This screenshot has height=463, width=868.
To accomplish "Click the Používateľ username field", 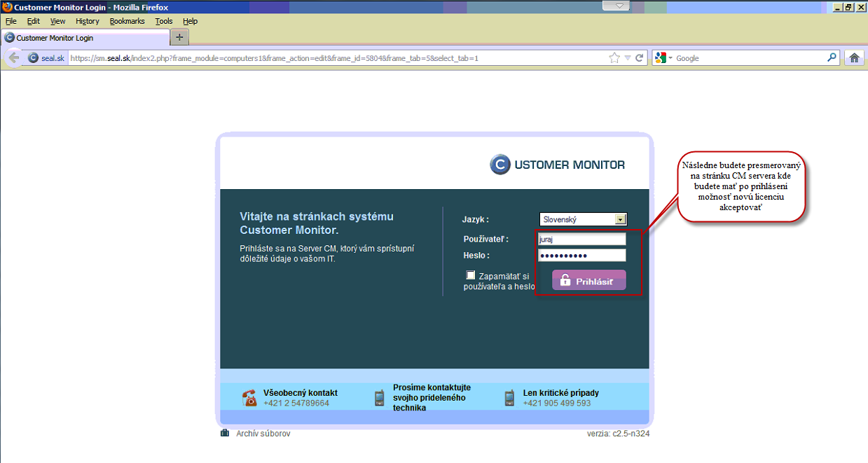I will click(581, 239).
